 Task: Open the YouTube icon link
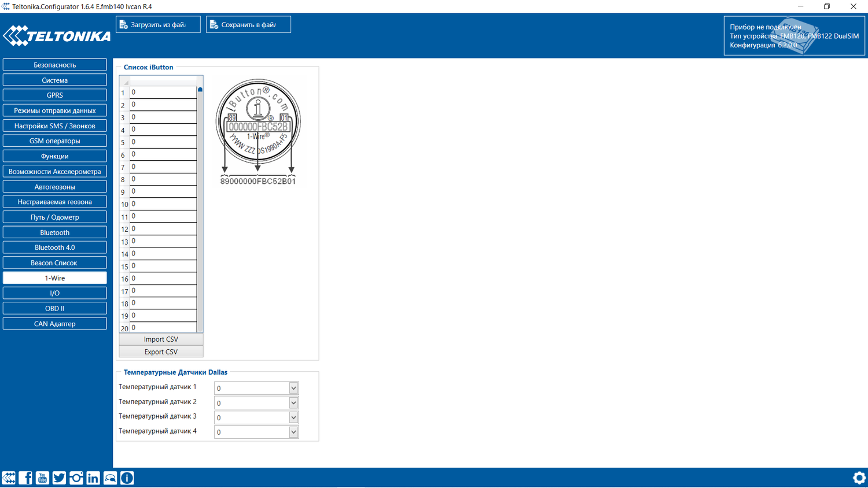(42, 478)
